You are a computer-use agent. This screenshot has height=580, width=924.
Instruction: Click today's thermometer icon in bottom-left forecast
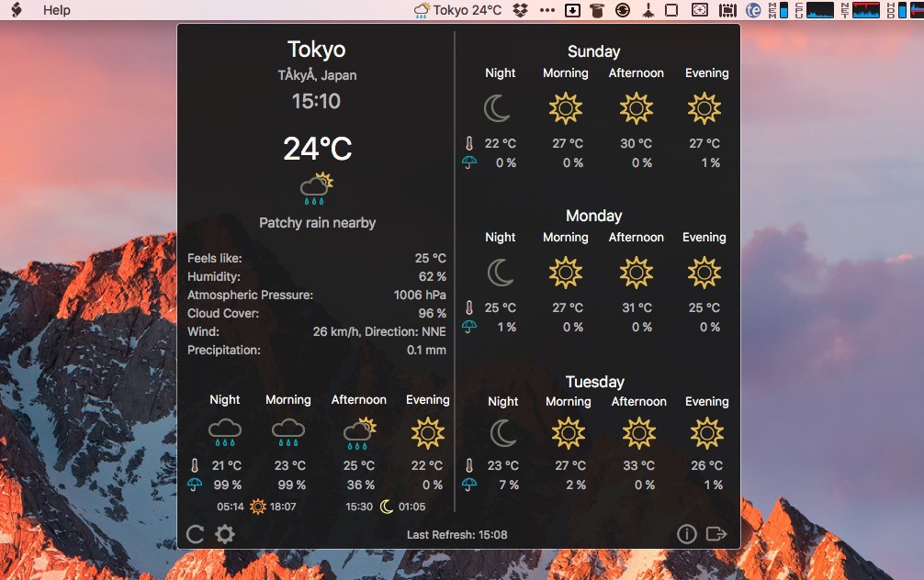pyautogui.click(x=195, y=466)
